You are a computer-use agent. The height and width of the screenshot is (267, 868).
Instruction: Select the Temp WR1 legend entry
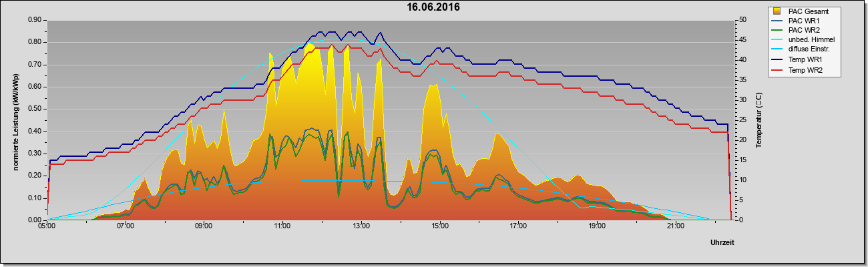pyautogui.click(x=805, y=60)
